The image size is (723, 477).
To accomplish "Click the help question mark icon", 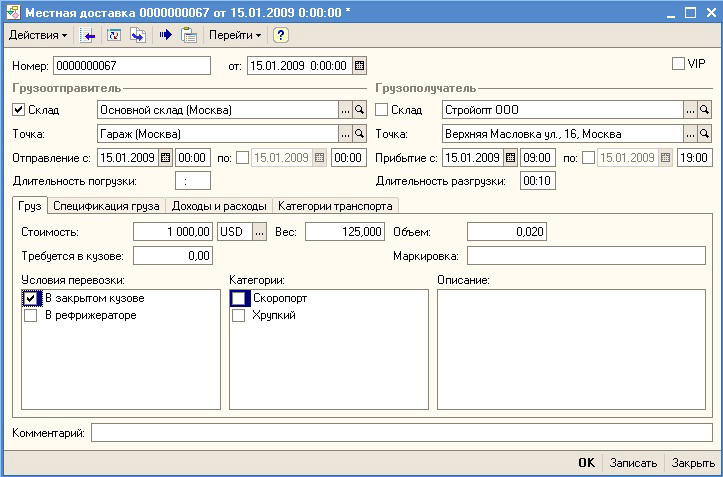I will [281, 35].
